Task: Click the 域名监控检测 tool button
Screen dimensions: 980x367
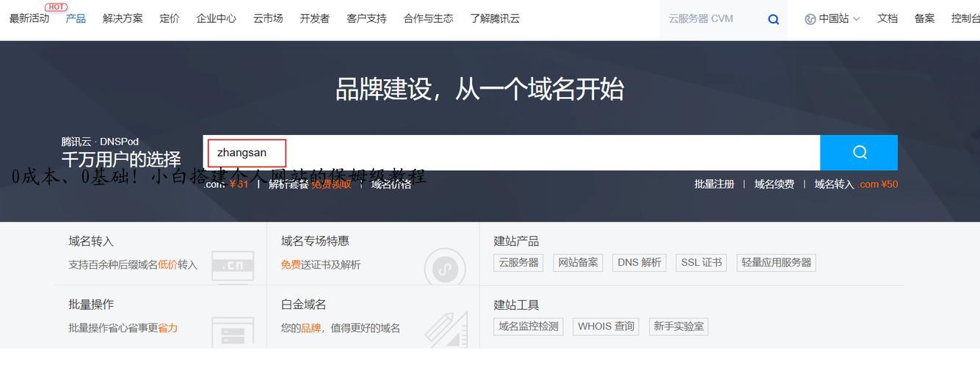Action: click(x=529, y=327)
